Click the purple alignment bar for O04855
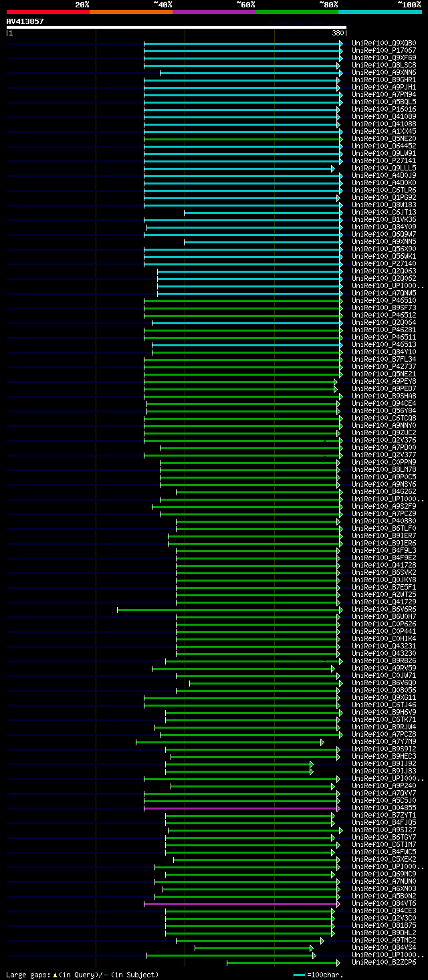Viewport: 428px width, 980px height. (241, 808)
